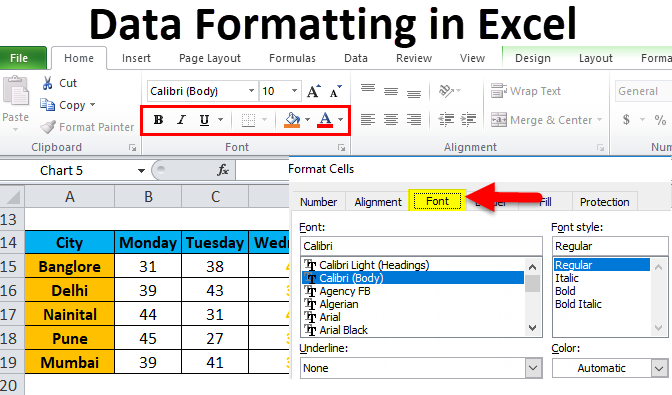Open Number tab in Format Cells
This screenshot has height=395, width=672.
pyautogui.click(x=318, y=202)
